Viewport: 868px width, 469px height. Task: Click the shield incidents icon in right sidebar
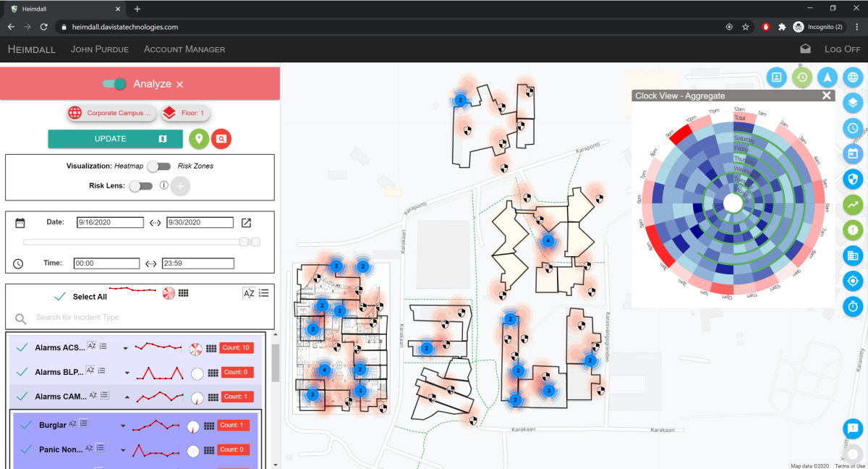pos(852,179)
